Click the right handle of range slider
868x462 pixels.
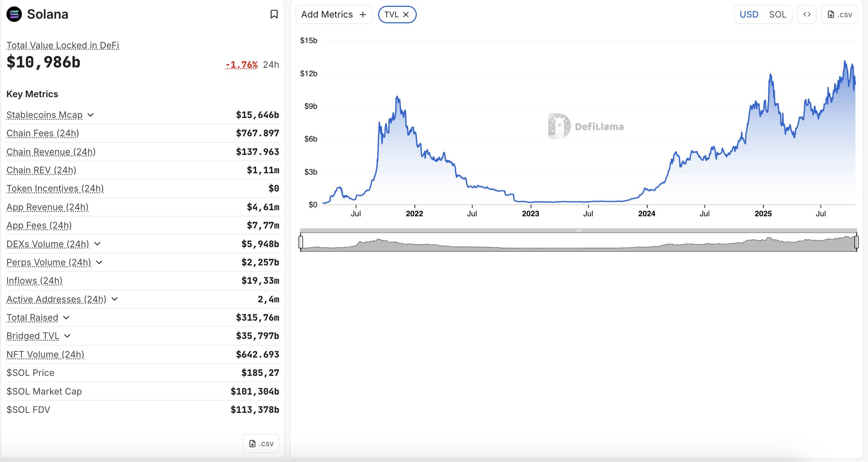point(857,242)
